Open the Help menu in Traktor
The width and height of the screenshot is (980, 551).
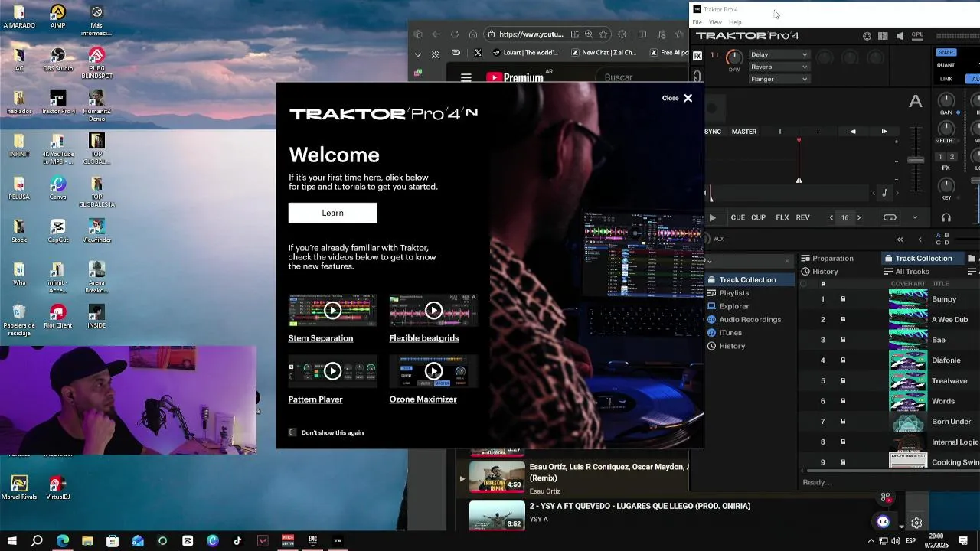pos(735,22)
